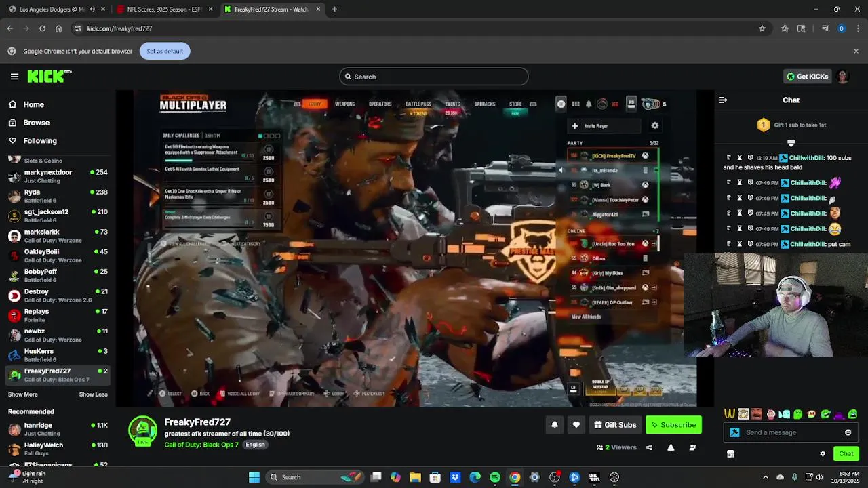Collapse the chat panel with arrow icon
The width and height of the screenshot is (868, 488).
(723, 100)
